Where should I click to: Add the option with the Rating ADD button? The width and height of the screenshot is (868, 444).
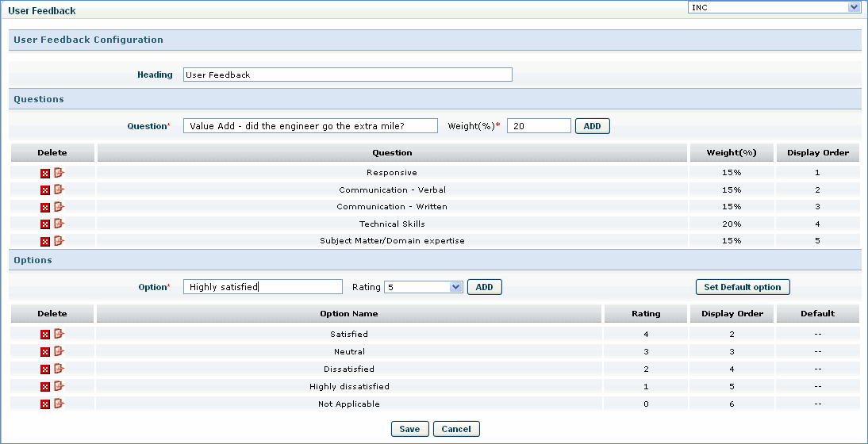click(484, 287)
